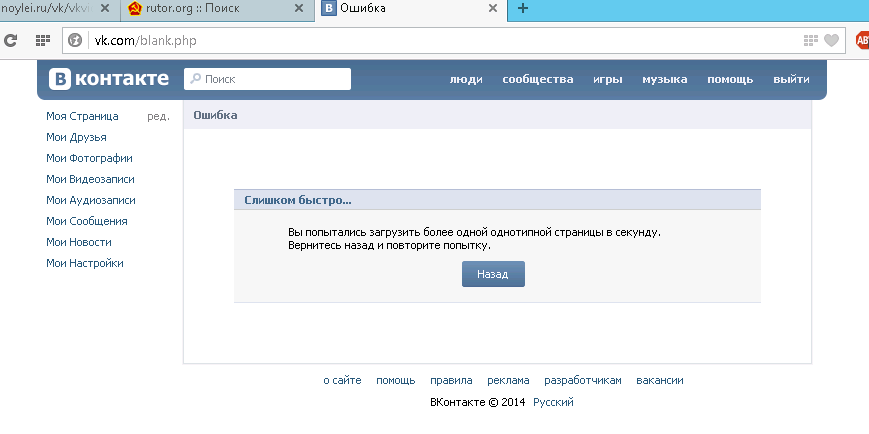Click the ВКонтакте logo

(x=109, y=79)
